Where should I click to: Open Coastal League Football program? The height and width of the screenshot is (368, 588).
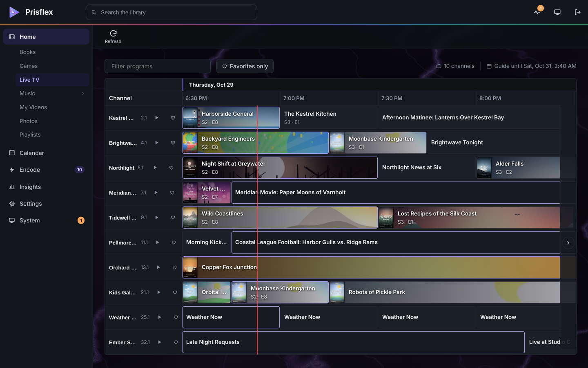396,242
